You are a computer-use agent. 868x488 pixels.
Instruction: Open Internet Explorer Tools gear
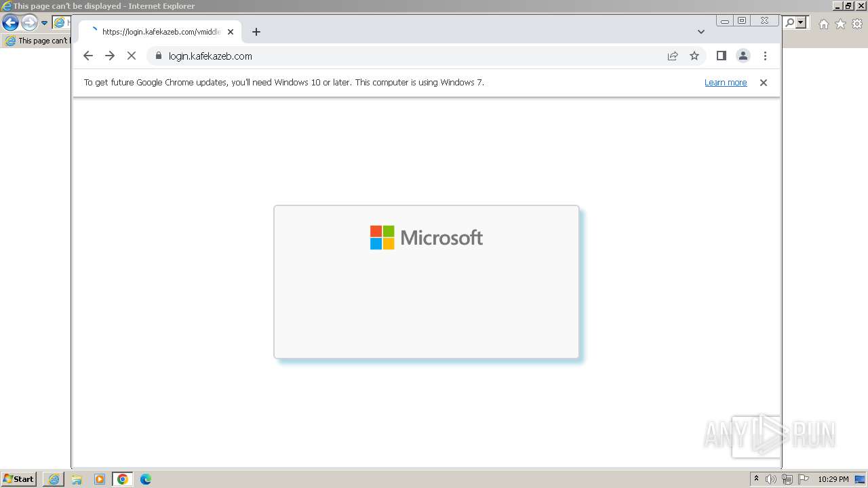tap(857, 24)
